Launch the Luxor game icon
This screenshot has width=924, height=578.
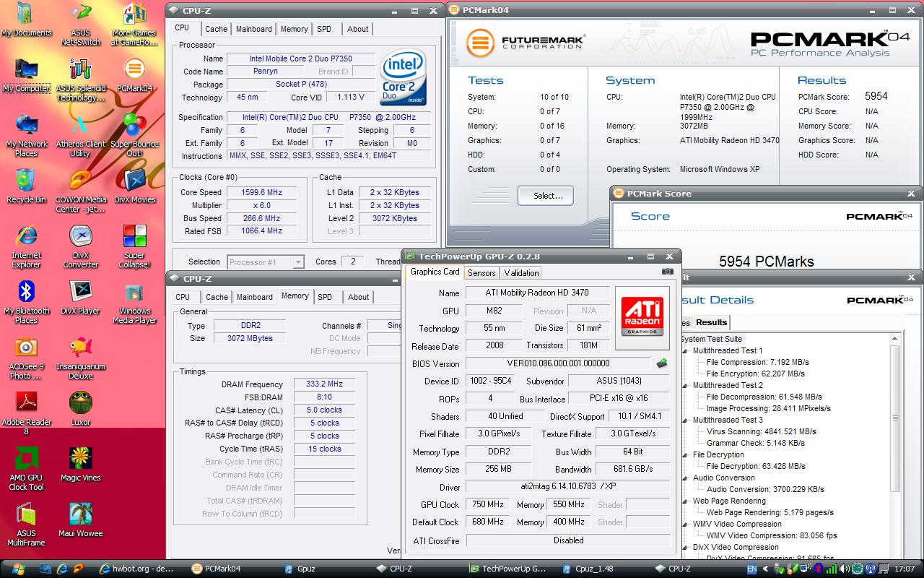[x=80, y=409]
